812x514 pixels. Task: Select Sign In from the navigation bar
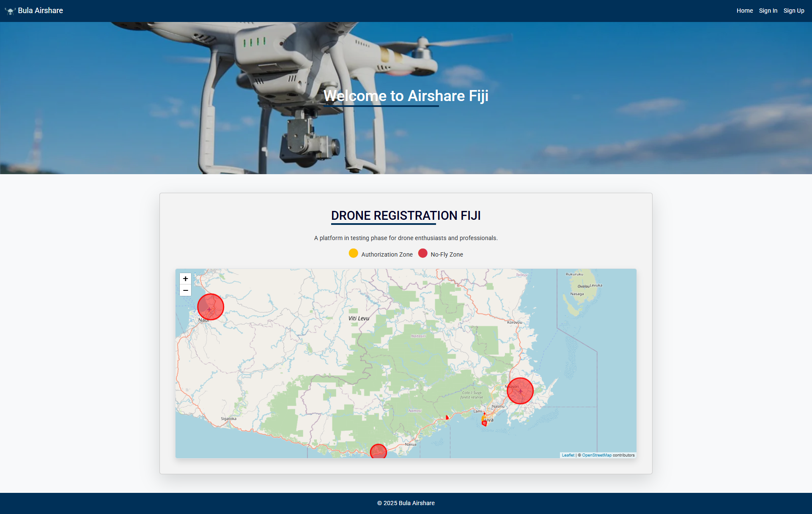click(x=768, y=11)
